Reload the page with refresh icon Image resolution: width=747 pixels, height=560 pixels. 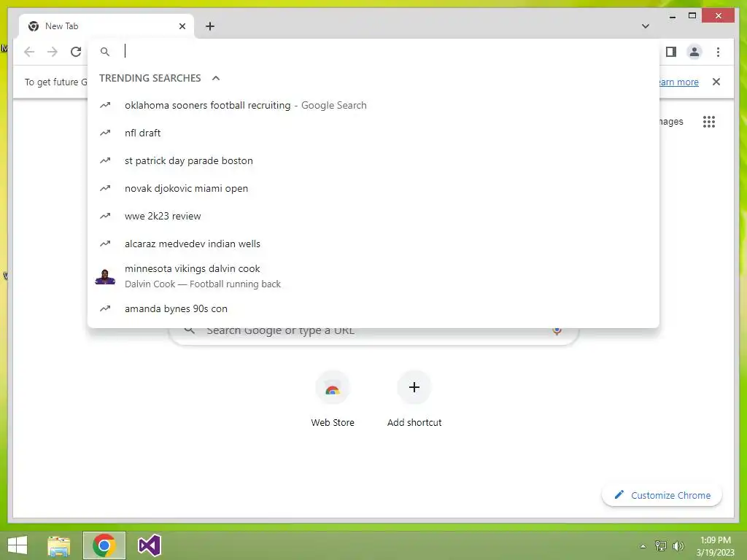76,52
